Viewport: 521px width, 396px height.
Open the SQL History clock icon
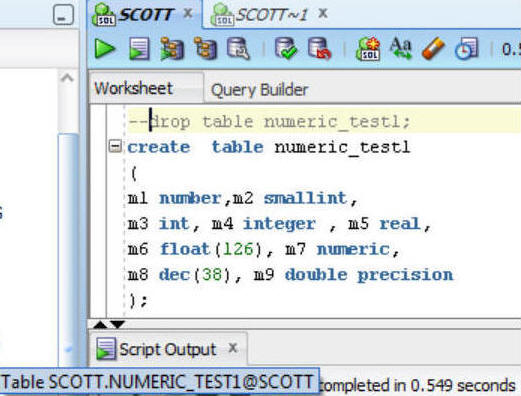point(466,49)
